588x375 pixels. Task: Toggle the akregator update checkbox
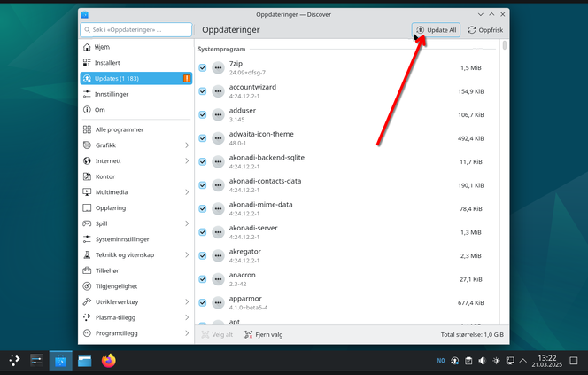click(203, 255)
